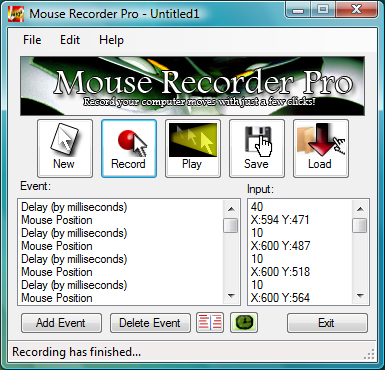This screenshot has height=370, width=385.
Task: Open the Edit menu
Action: [x=70, y=40]
